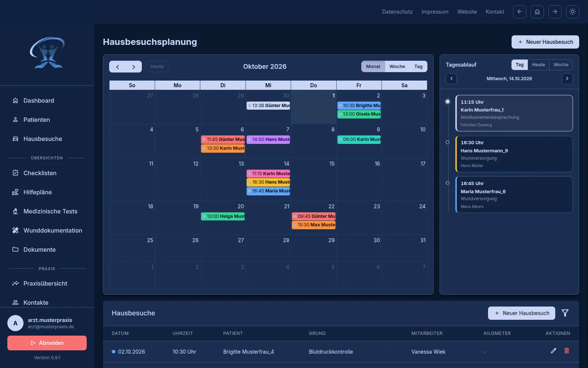Open the 15:30 Max calendar event
This screenshot has height=368, width=588.
(313, 225)
